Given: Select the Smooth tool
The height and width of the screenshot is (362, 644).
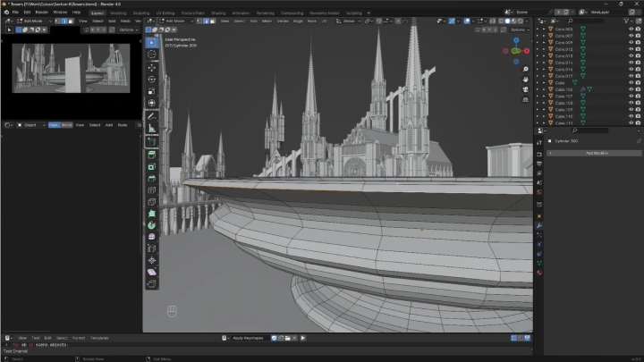Looking at the screenshot, I should pyautogui.click(x=151, y=237).
